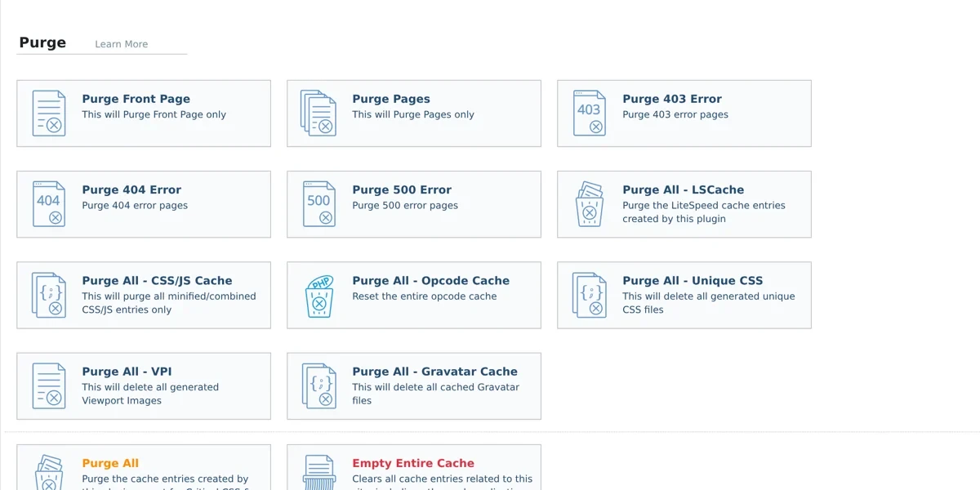Choose Purge All - Opcode Cache title
Screen dimensions: 980x490
pyautogui.click(x=431, y=280)
